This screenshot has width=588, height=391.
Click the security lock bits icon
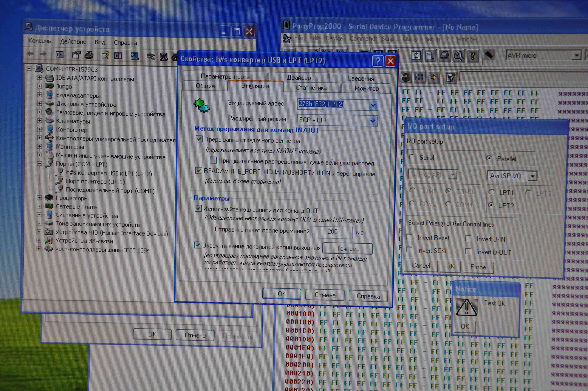[x=406, y=78]
